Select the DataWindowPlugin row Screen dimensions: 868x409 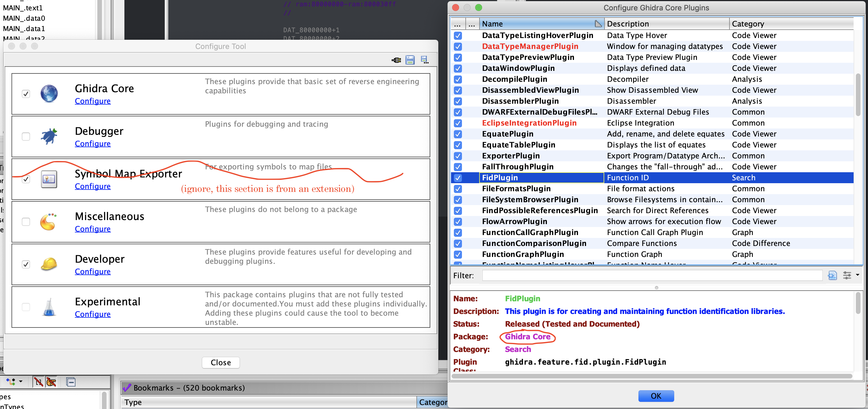point(652,68)
